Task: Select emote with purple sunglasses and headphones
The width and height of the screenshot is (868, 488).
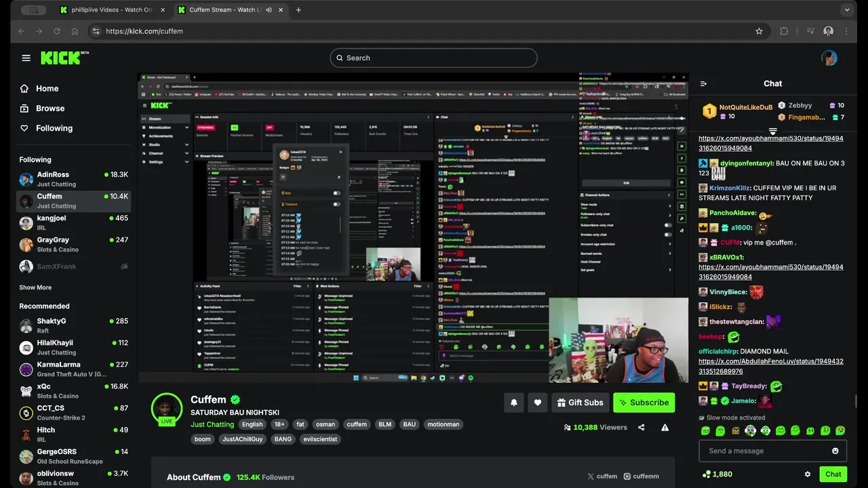Action: tap(751, 430)
